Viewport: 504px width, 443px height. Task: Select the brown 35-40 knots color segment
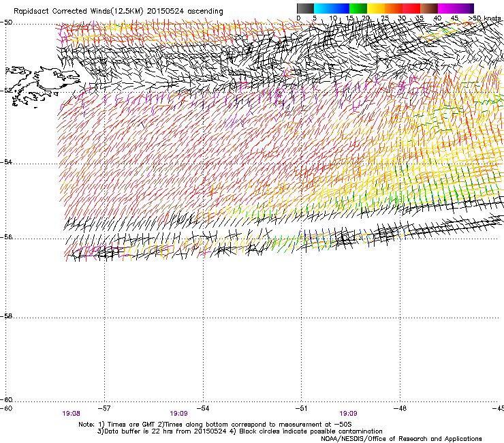(429, 8)
